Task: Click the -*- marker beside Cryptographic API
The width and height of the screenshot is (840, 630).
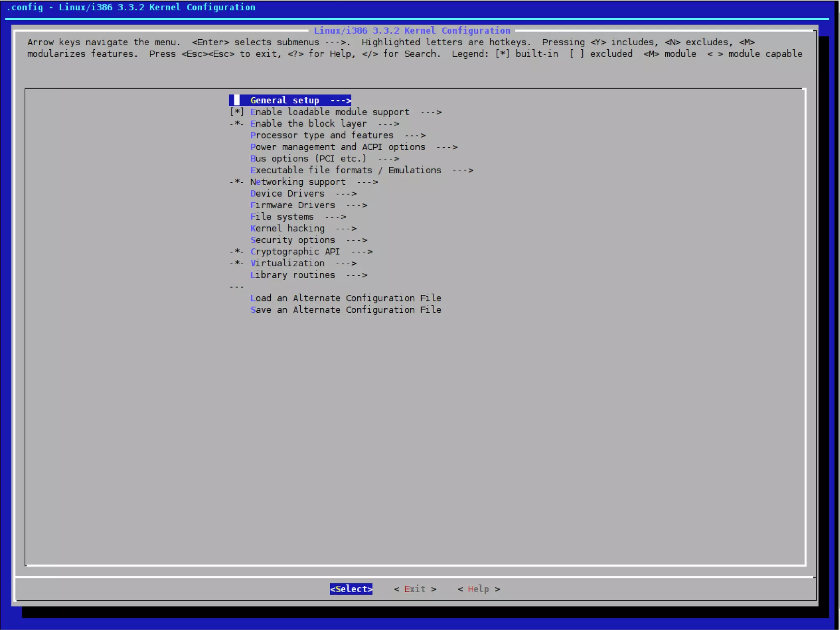Action: click(x=237, y=252)
